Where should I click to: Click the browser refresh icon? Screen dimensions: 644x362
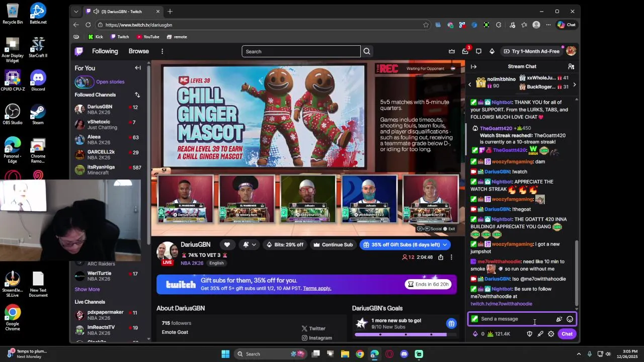[x=88, y=25]
